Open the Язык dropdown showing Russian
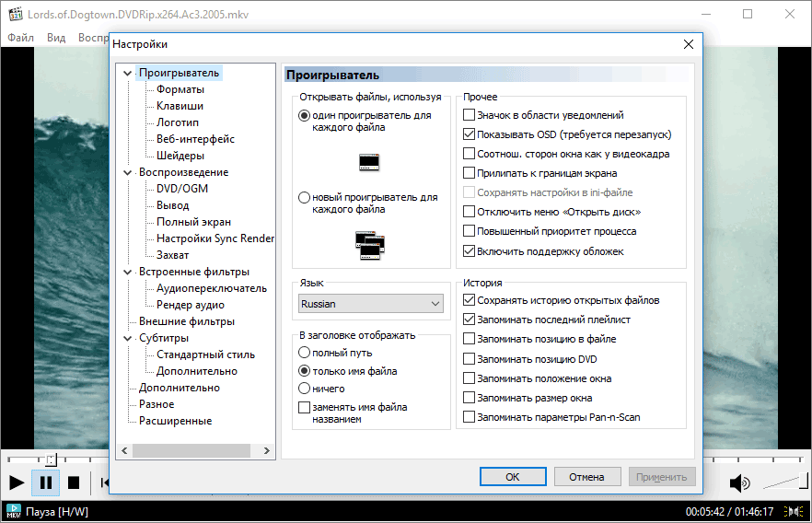The height and width of the screenshot is (523, 812). pyautogui.click(x=371, y=304)
